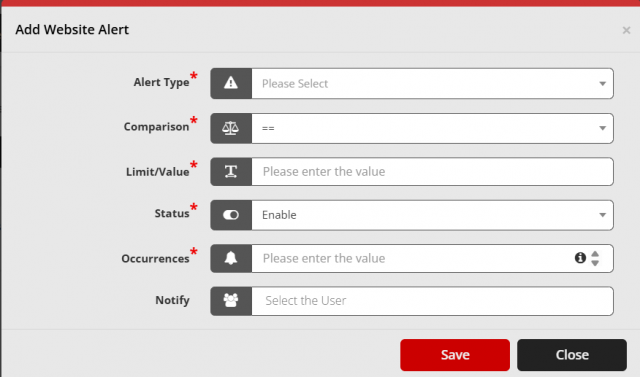Save the website alert

coord(455,355)
